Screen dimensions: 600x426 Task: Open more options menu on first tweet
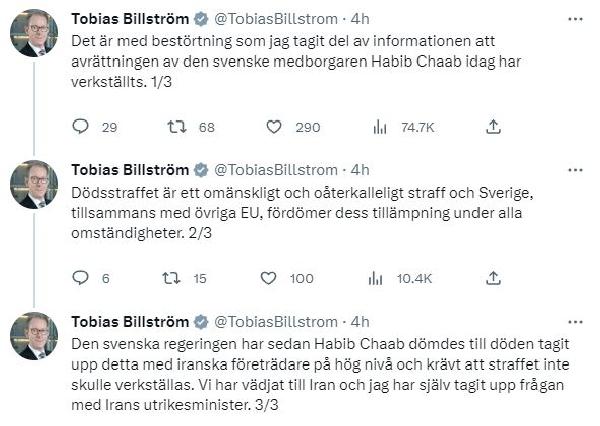pyautogui.click(x=574, y=18)
